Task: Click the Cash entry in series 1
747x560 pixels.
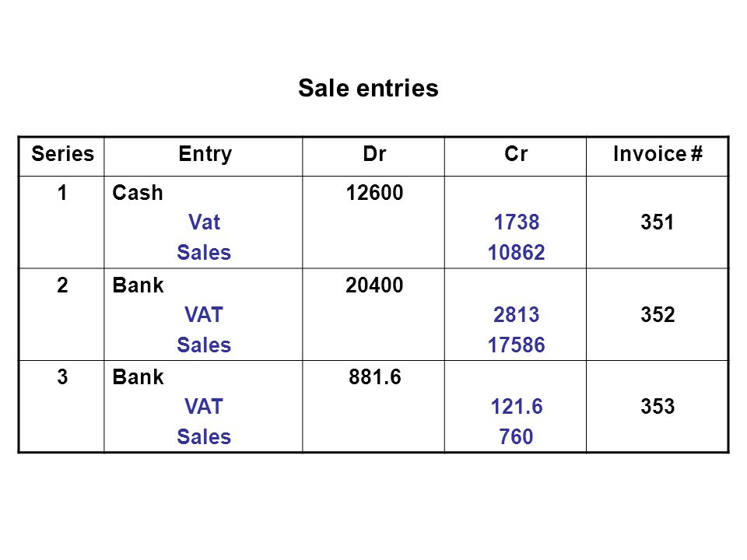Action: [138, 193]
